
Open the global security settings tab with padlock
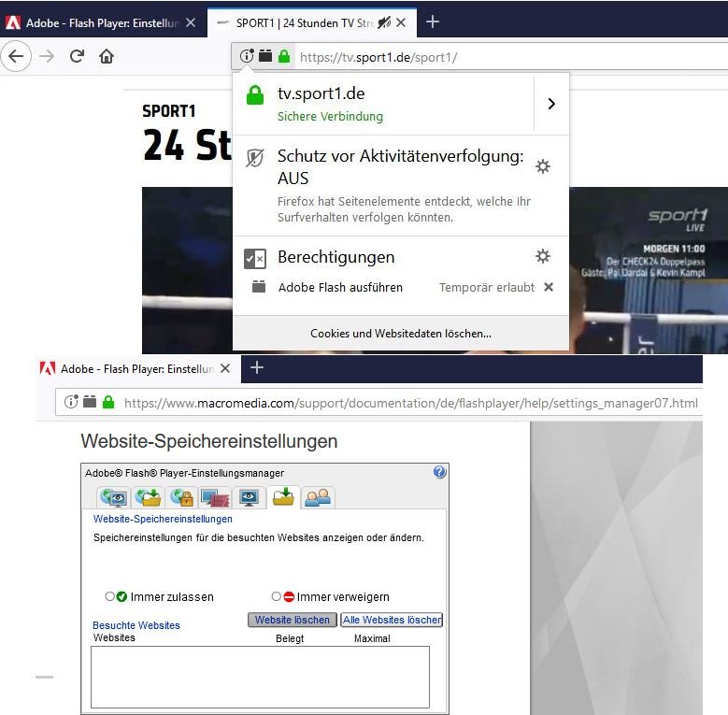tap(181, 497)
